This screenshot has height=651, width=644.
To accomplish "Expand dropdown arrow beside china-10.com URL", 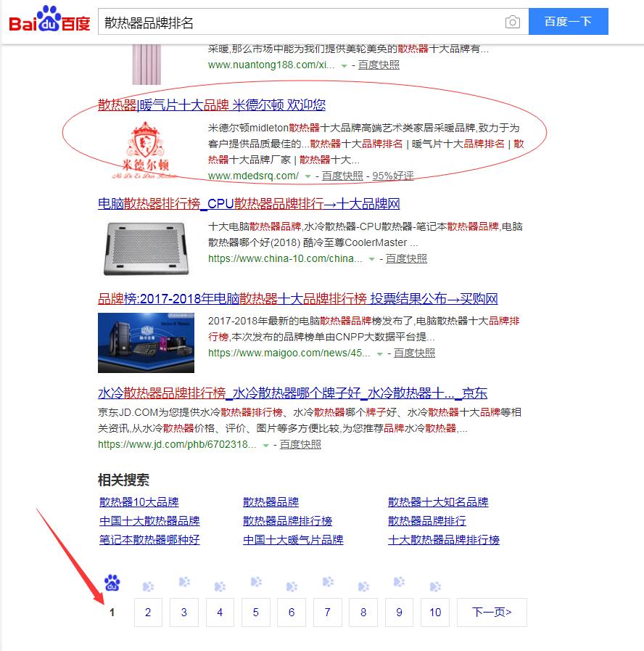I will pyautogui.click(x=372, y=259).
